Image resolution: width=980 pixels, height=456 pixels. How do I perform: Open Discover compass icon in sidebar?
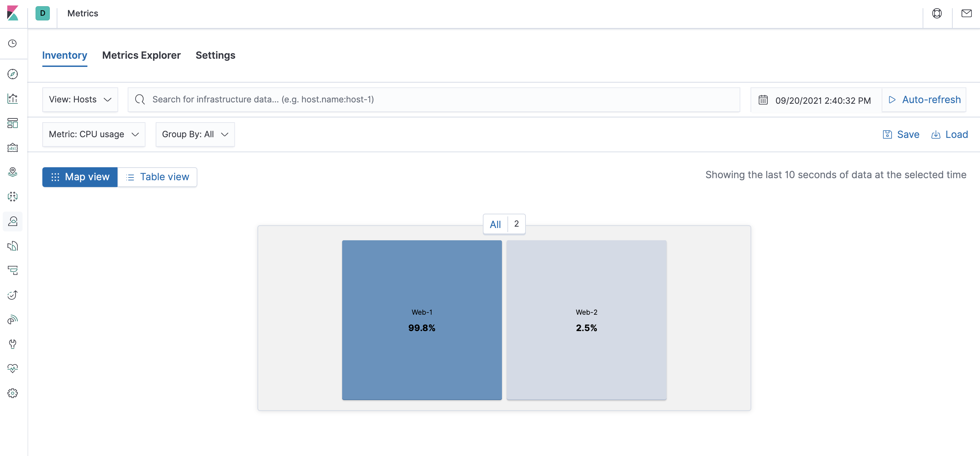(13, 74)
